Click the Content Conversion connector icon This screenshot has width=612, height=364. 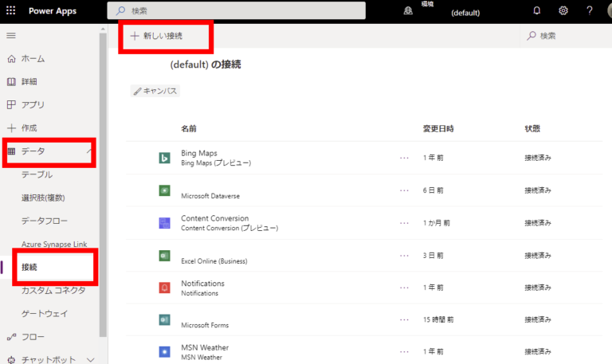click(164, 223)
